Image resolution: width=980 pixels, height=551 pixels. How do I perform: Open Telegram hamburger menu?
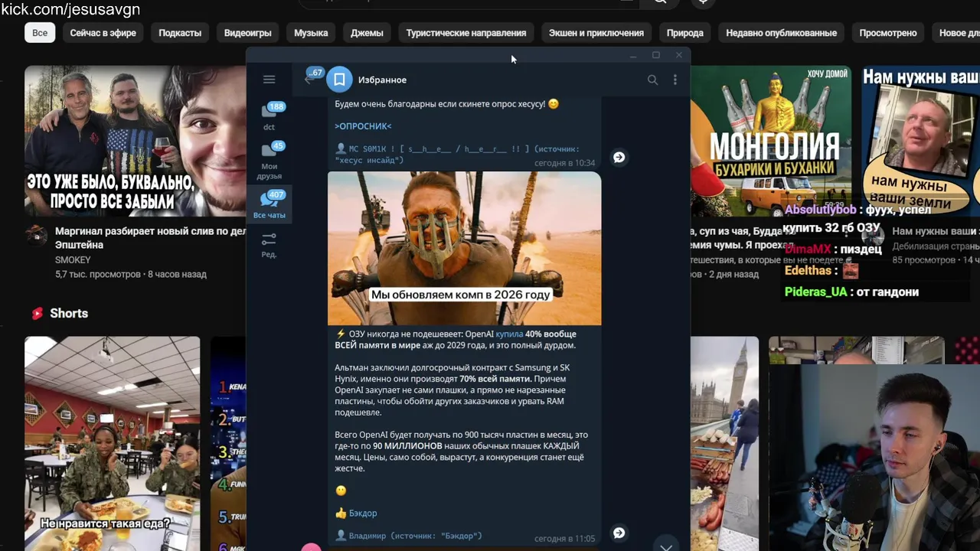click(269, 80)
